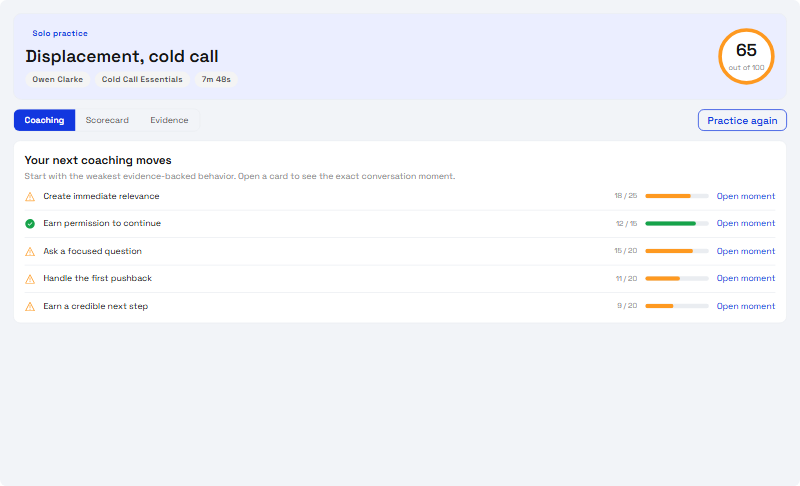
Task: Click the Handle the first pushback progress bar
Action: coord(677,278)
